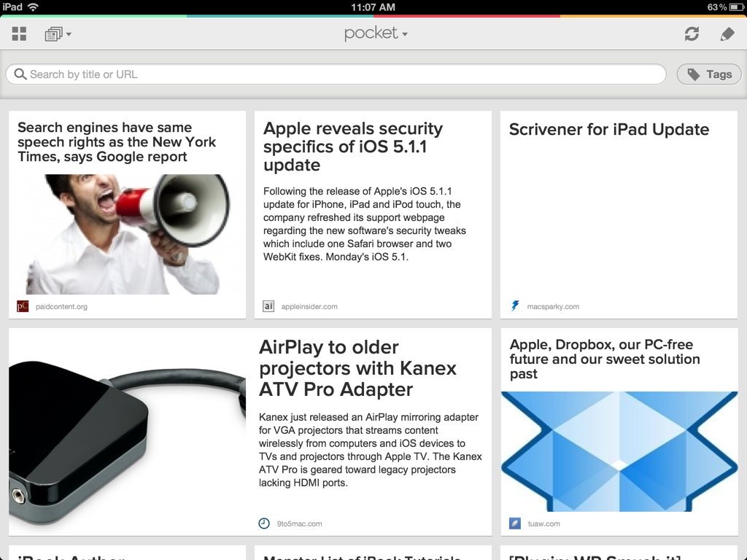Image resolution: width=747 pixels, height=560 pixels.
Task: Open Search engines speech rights article
Action: 117,142
